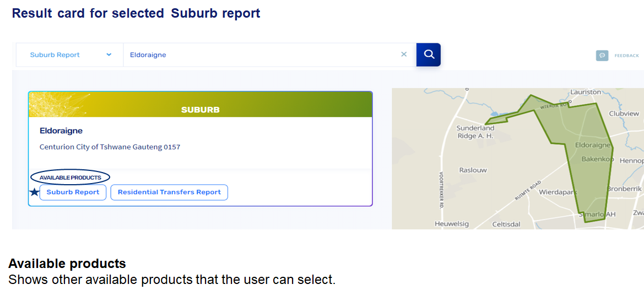Click the Celtisdal label on the map

506,224
